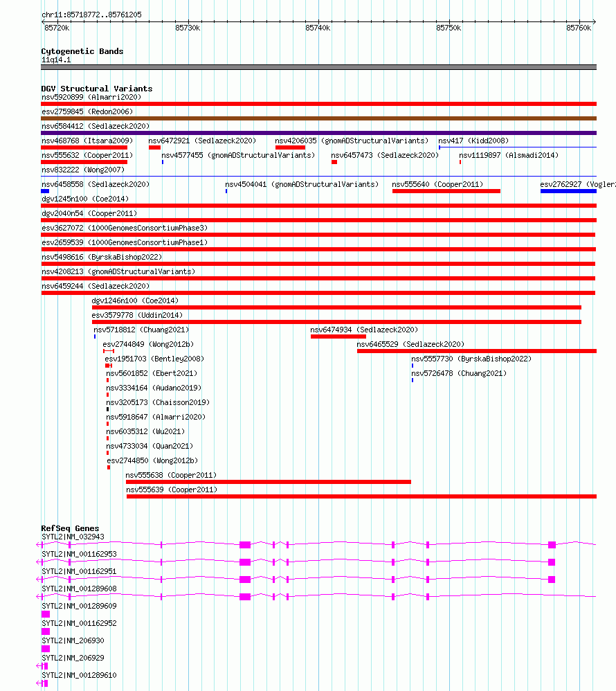Open the nsv417 (Kidd2008) variant label
This screenshot has height=691, width=616.
click(473, 141)
